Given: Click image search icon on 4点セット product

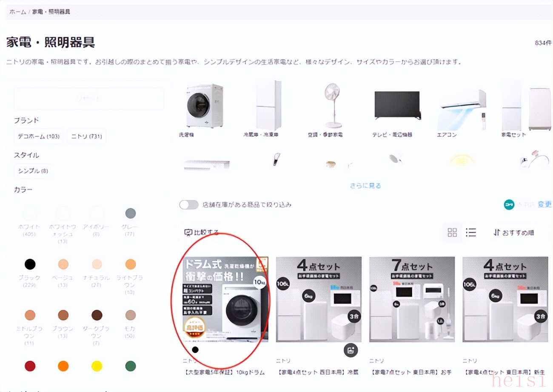Looking at the screenshot, I should pos(351,350).
